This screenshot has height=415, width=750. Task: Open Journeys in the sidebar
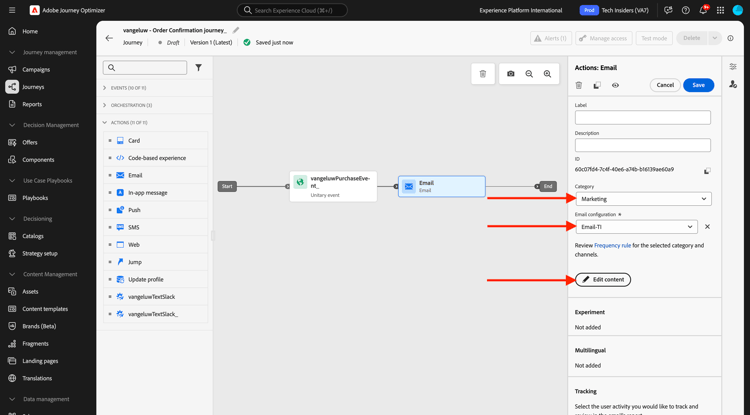point(33,87)
